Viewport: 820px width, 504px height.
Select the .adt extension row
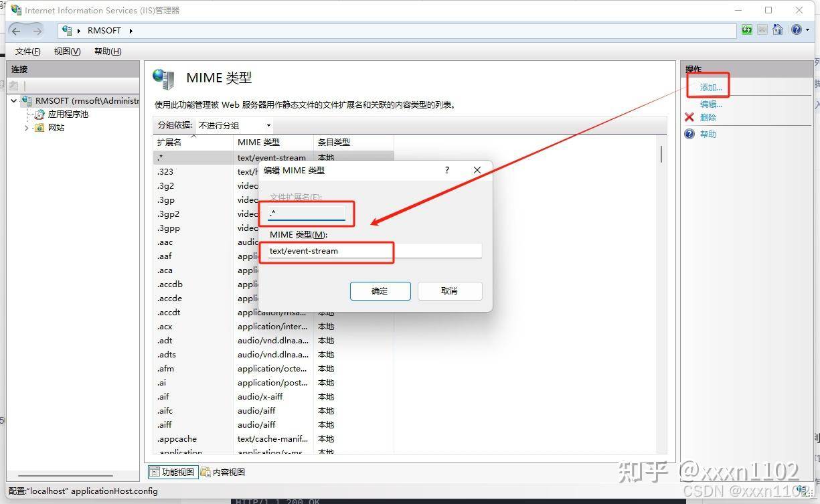pyautogui.click(x=273, y=341)
